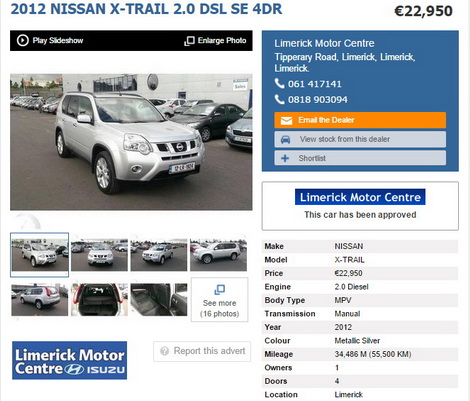Image resolution: width=470 pixels, height=401 pixels.
Task: Click the question mark icon on Report this advert
Action: coord(164,351)
